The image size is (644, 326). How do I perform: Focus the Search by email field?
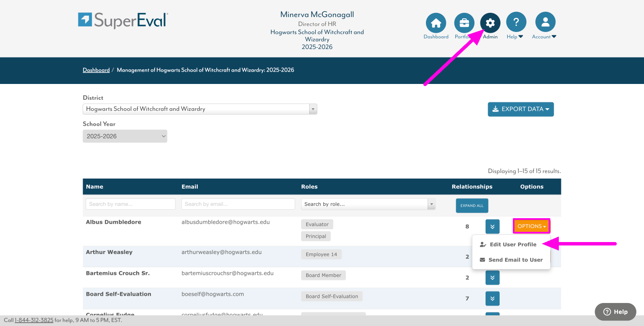point(238,204)
